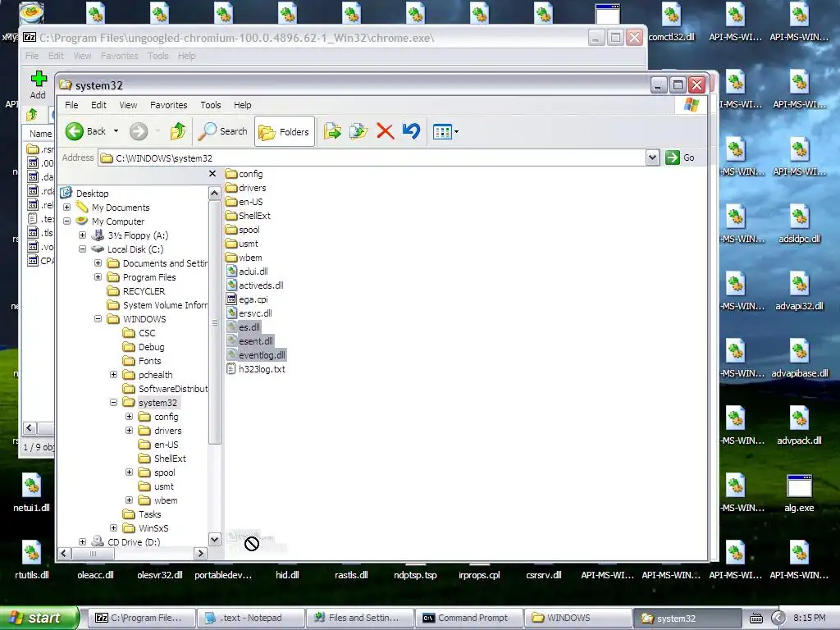Switch to WINDOWS taskbar button
This screenshot has width=840, height=630.
578,618
